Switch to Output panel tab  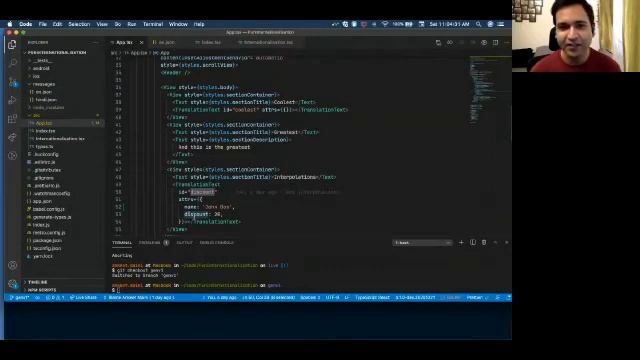[x=184, y=242]
